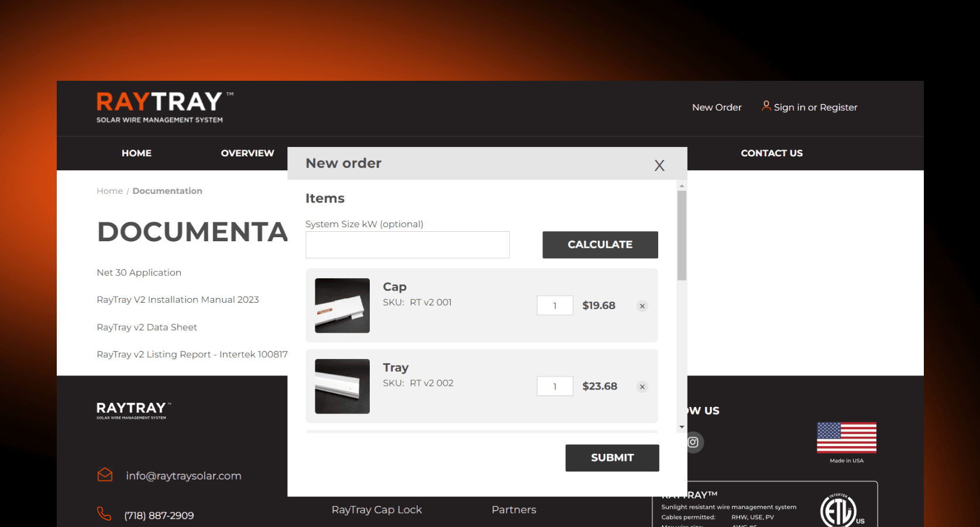Click the CALCULATE button
The height and width of the screenshot is (527, 980).
(x=600, y=245)
